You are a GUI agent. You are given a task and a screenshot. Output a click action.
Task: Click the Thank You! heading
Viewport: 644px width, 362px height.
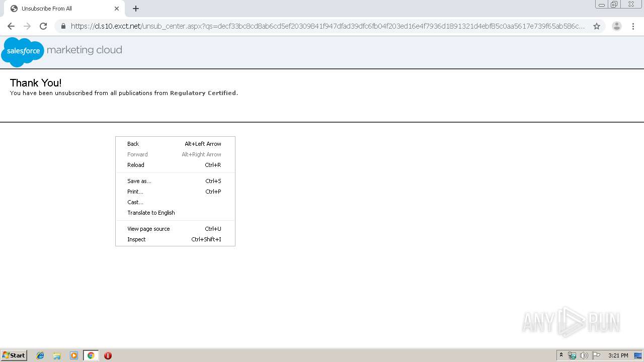tap(36, 83)
